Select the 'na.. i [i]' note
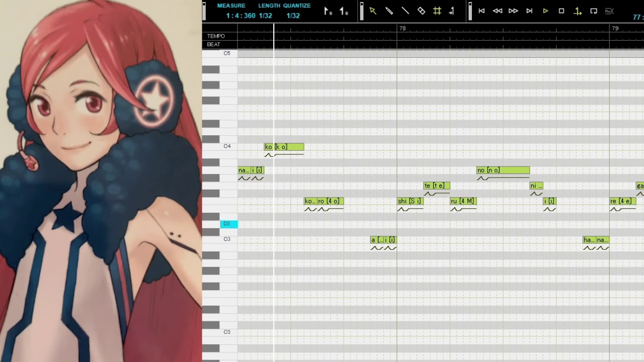Viewport: 644px width, 362px height. pyautogui.click(x=251, y=170)
